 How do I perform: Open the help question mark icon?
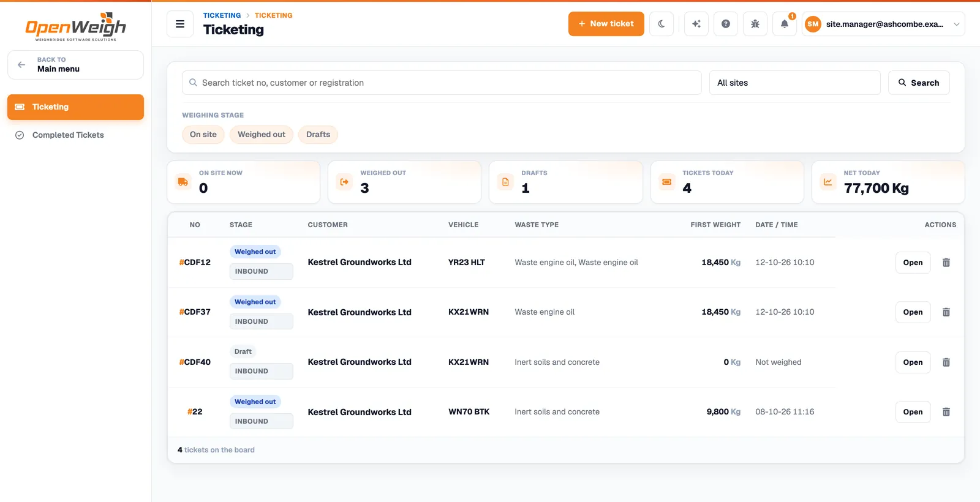726,24
